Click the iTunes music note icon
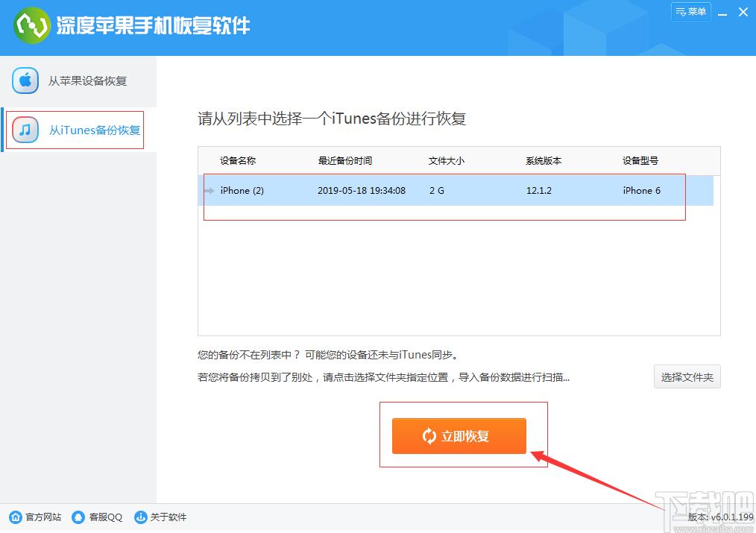 click(25, 130)
